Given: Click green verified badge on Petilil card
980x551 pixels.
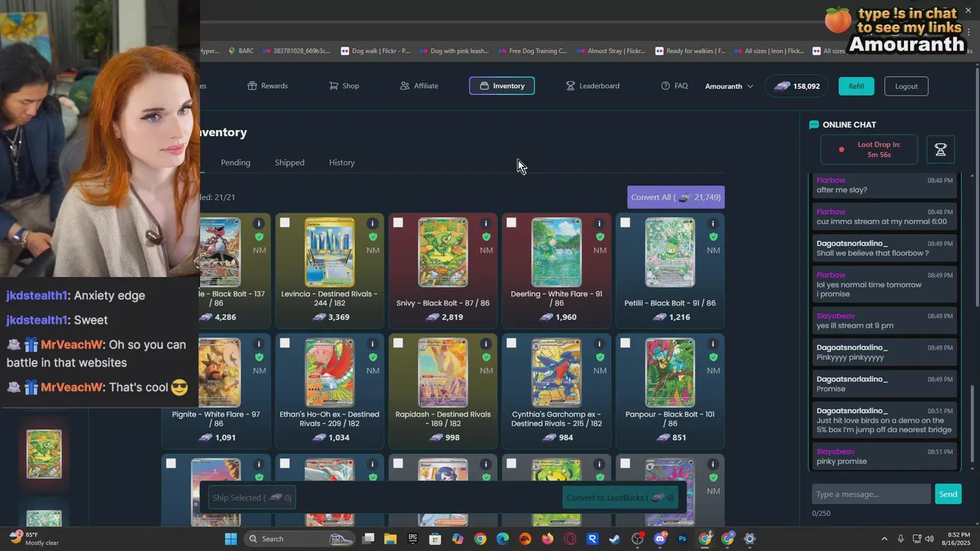Looking at the screenshot, I should point(714,237).
